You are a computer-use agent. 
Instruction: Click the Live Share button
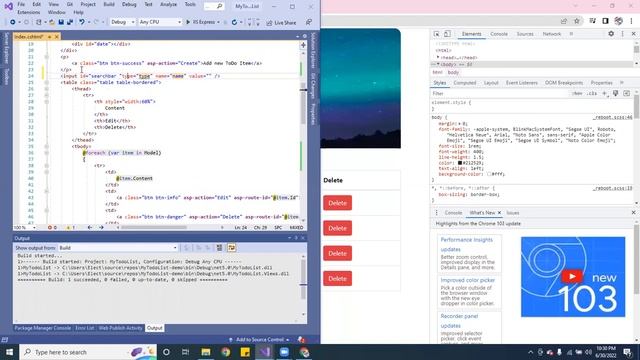(x=281, y=22)
